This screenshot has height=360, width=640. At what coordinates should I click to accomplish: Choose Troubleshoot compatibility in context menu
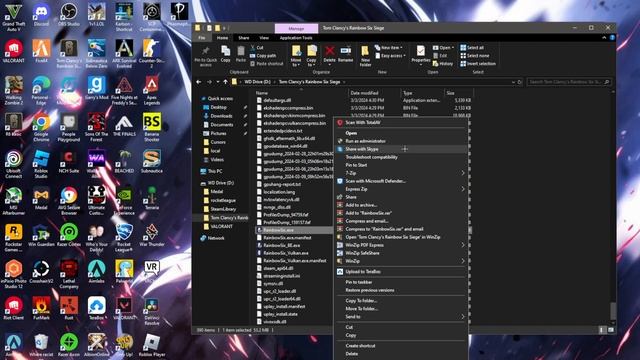[401, 157]
